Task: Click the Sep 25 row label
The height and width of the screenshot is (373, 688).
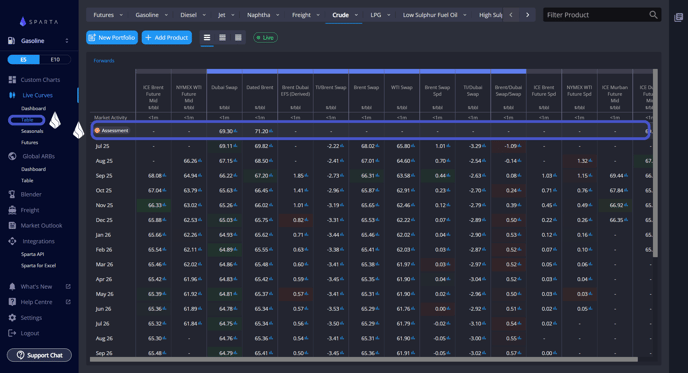Action: coord(104,176)
